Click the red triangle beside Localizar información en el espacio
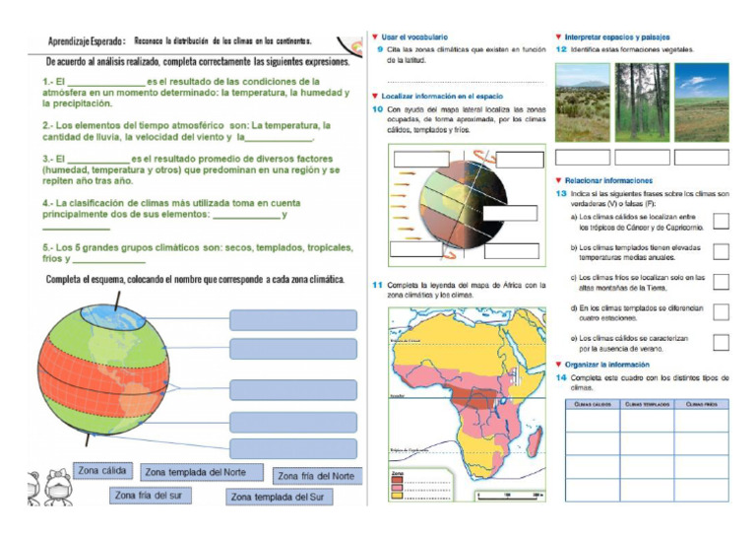 point(375,96)
